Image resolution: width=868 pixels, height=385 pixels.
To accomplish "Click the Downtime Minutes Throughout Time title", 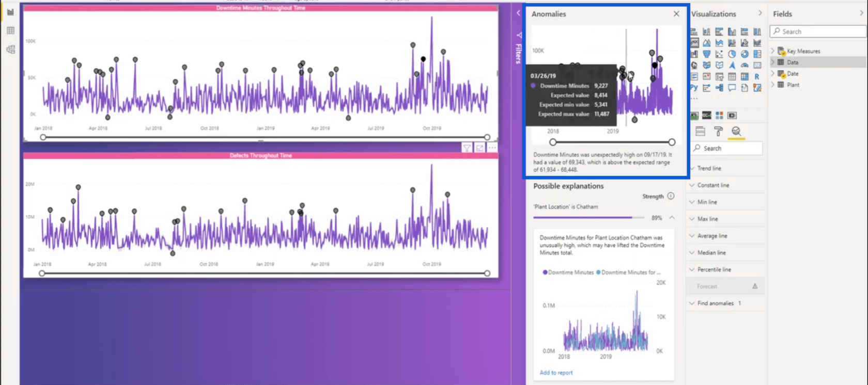I will click(x=261, y=8).
